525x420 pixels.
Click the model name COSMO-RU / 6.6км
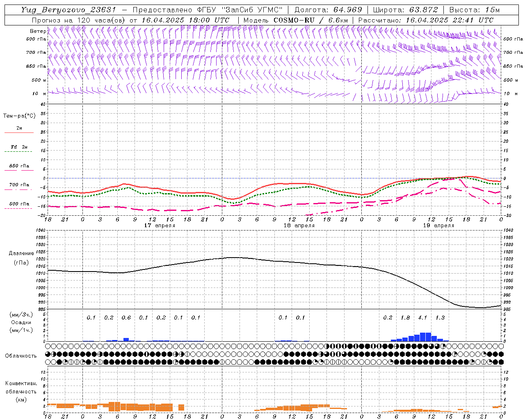pos(311,20)
